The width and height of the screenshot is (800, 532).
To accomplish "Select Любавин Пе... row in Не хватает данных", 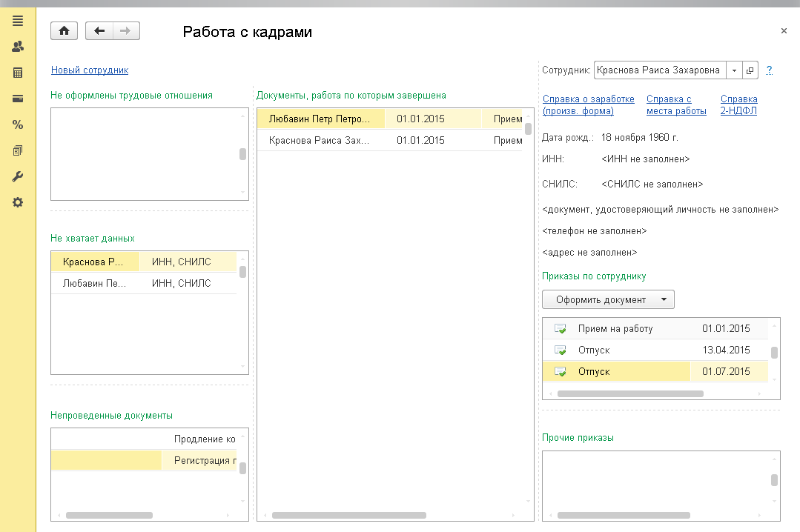I will 144,283.
